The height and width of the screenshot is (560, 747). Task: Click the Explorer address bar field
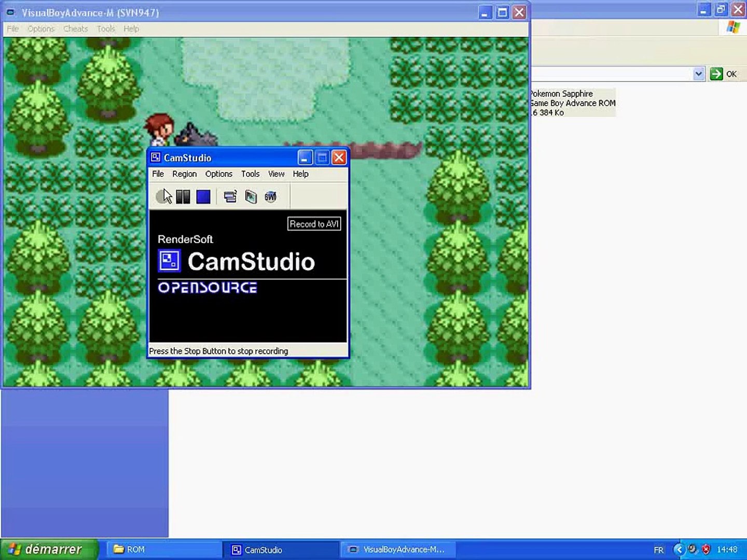point(612,74)
